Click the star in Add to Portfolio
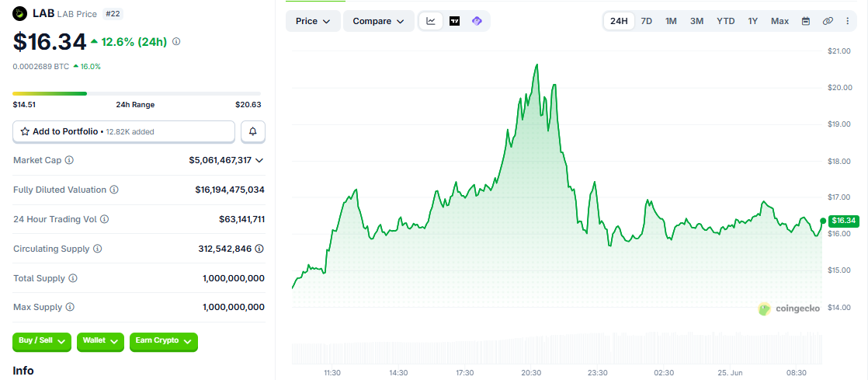 pos(25,132)
